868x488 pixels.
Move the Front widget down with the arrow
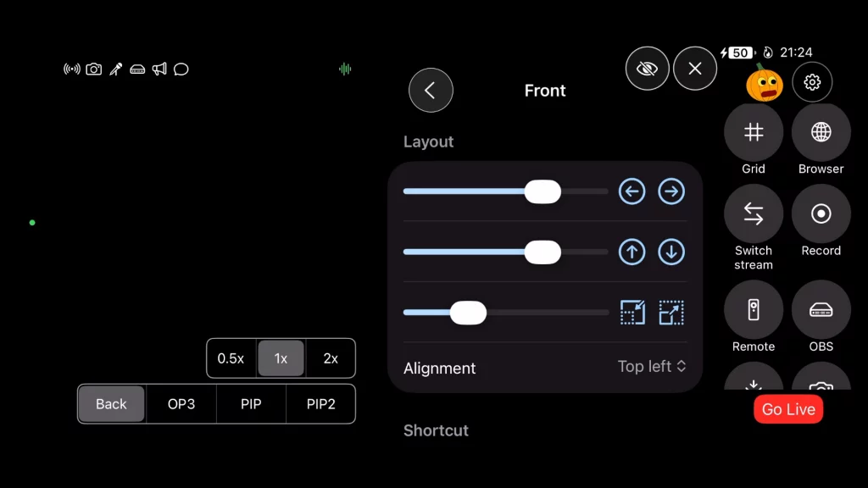[x=671, y=252]
